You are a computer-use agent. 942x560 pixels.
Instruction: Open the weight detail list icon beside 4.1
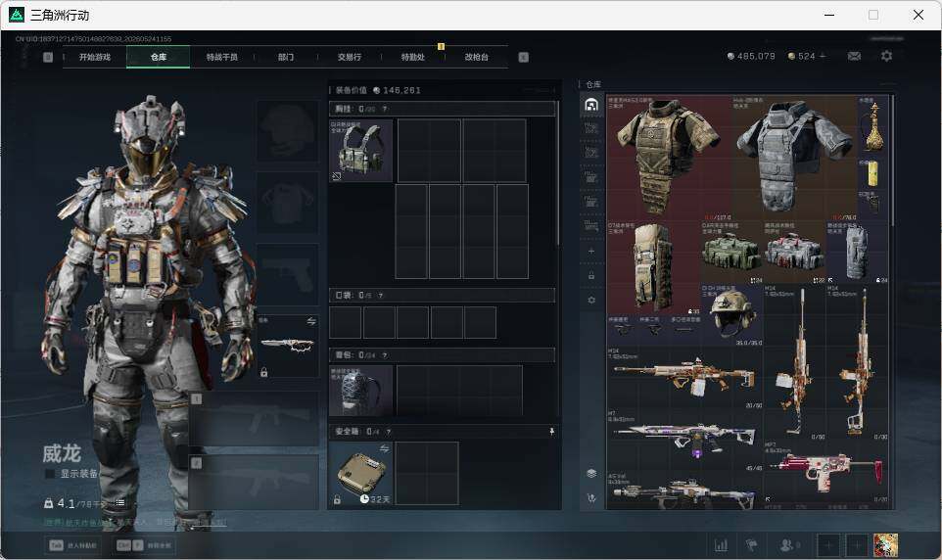[120, 503]
